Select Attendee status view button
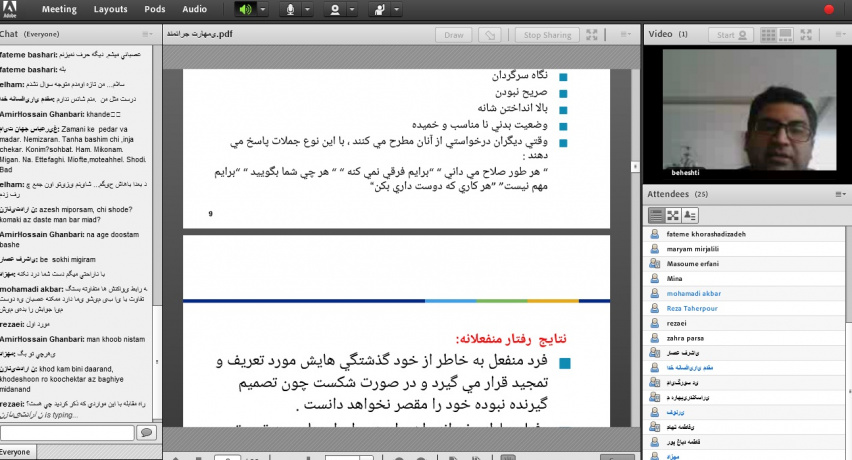The image size is (852, 460). pyautogui.click(x=690, y=216)
